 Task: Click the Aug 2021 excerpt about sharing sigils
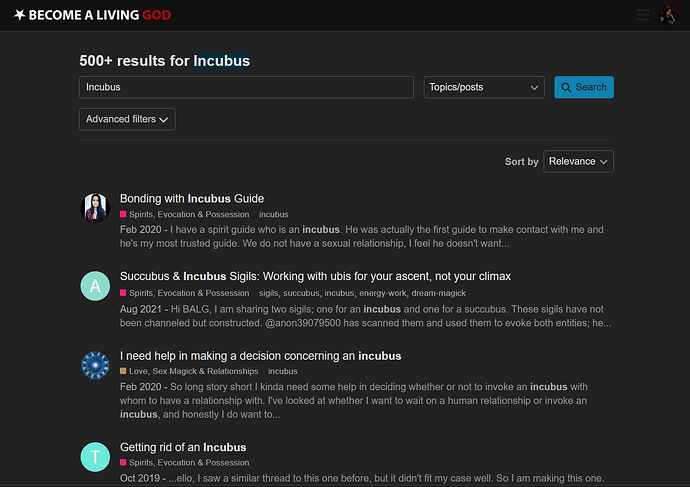point(365,316)
